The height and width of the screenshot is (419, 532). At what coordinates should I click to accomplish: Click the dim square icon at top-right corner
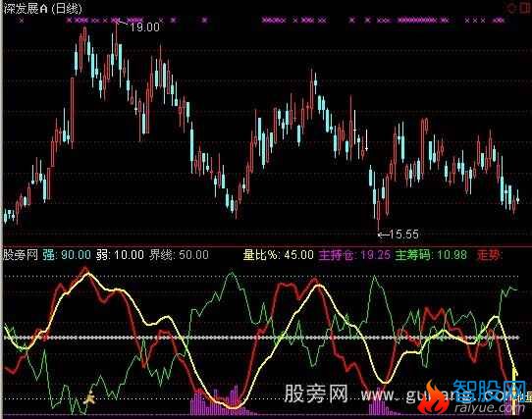[x=525, y=8]
